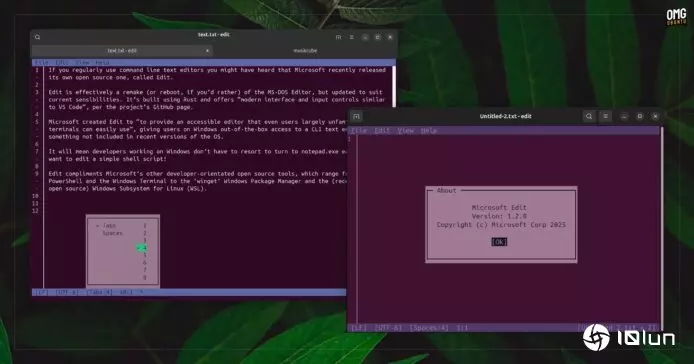Open File menu in Untitled-2.txt editor
Screen dimensions: 694x364
click(x=359, y=131)
